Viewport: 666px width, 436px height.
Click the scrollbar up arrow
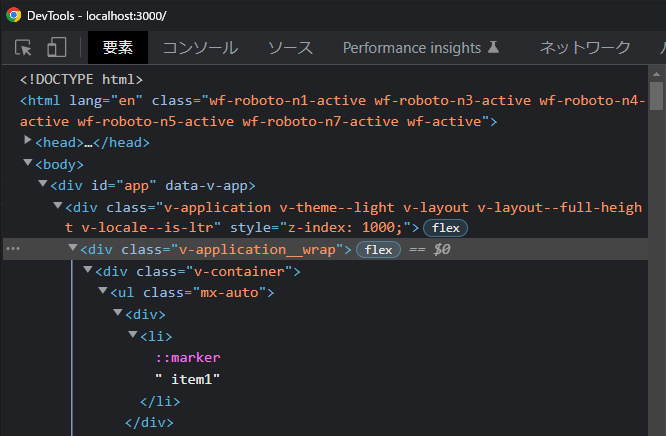pos(657,74)
